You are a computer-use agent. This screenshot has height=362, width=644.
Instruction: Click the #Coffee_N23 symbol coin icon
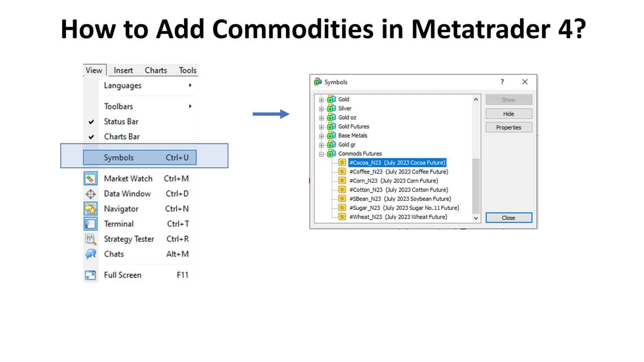point(342,171)
